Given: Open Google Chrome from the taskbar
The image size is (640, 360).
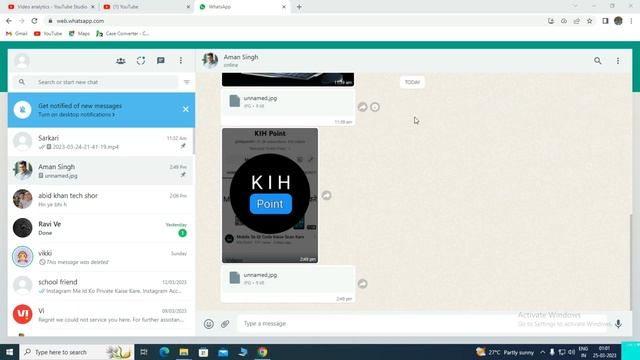Looking at the screenshot, I should click(x=262, y=352).
